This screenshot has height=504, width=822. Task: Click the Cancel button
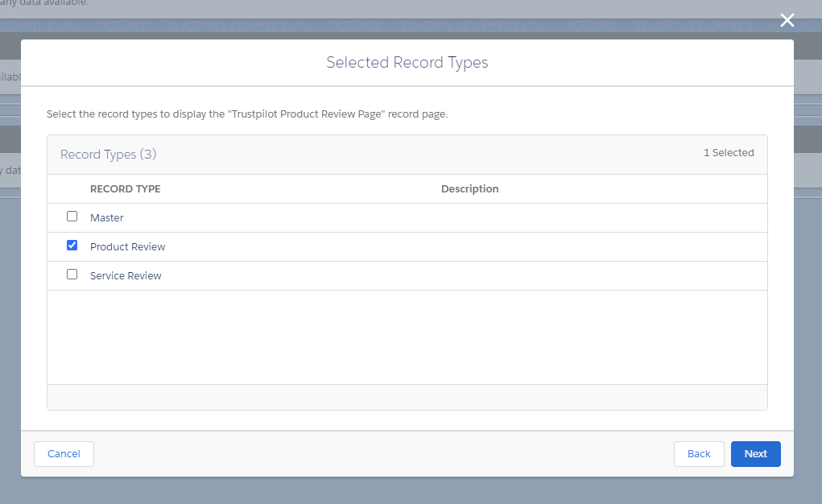(64, 453)
